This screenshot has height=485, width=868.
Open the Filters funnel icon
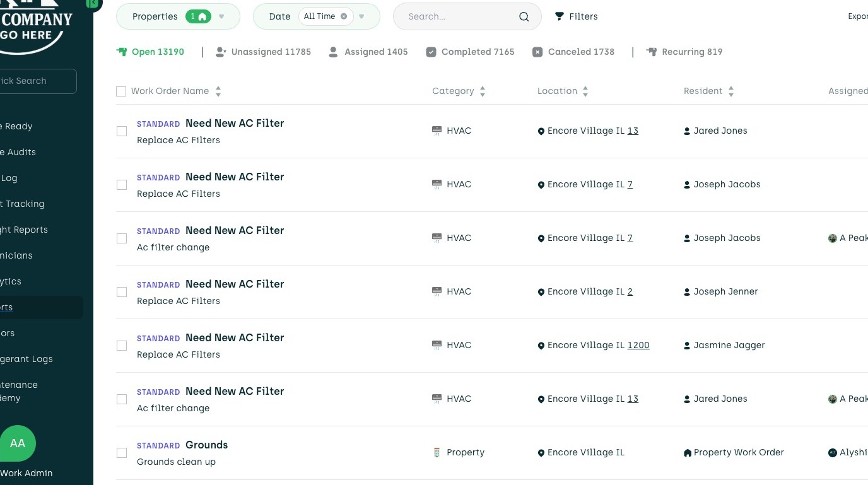pos(559,16)
